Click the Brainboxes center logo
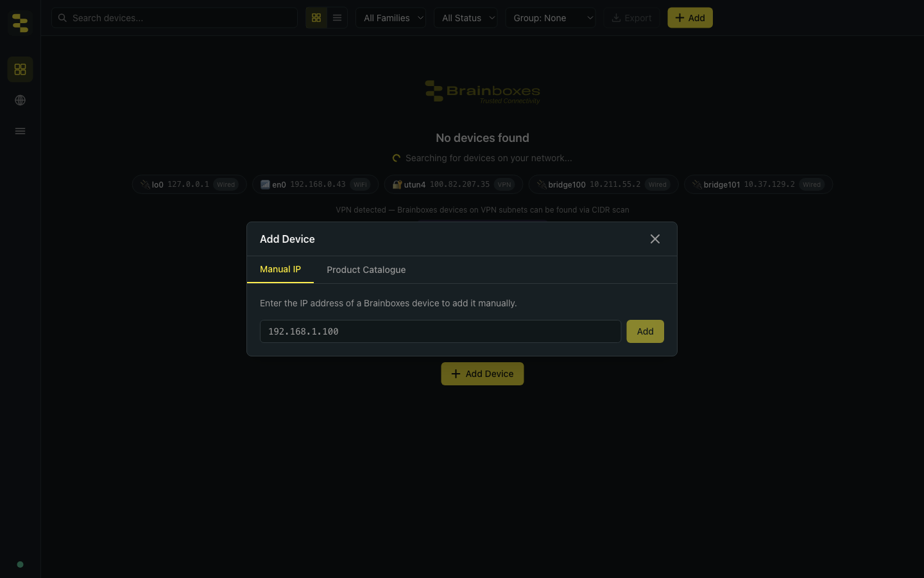924x578 pixels. click(483, 92)
